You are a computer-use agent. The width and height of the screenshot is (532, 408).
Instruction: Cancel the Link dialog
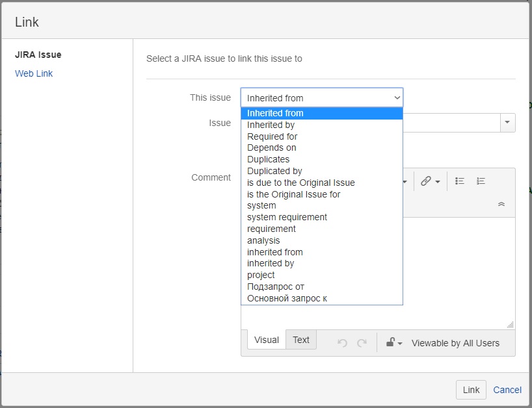[x=507, y=390]
